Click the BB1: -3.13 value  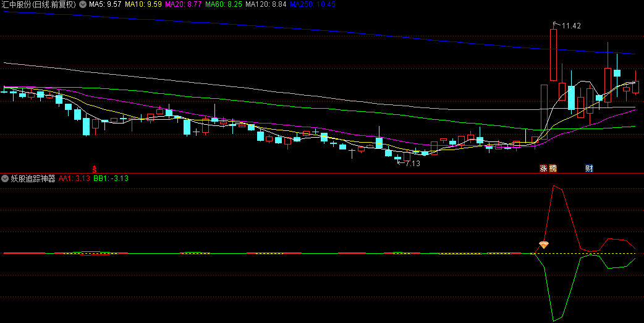(x=111, y=178)
